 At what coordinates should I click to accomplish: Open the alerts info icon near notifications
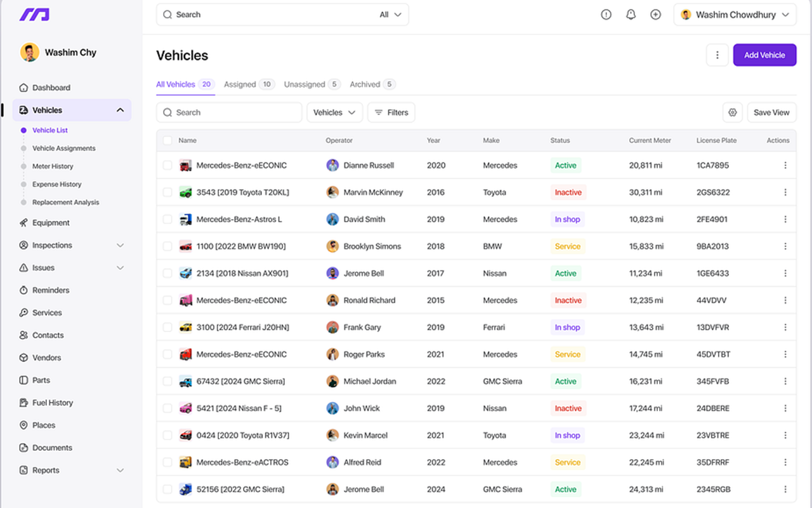coord(606,14)
